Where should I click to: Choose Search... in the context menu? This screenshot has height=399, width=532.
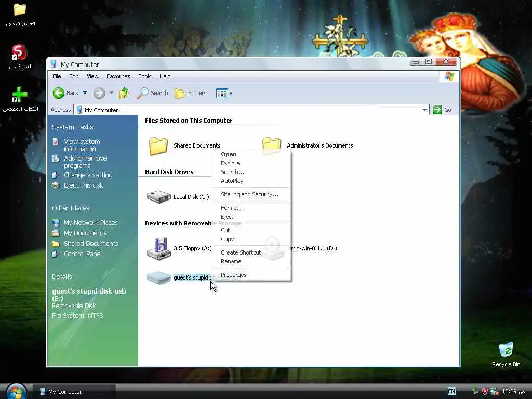point(251,172)
